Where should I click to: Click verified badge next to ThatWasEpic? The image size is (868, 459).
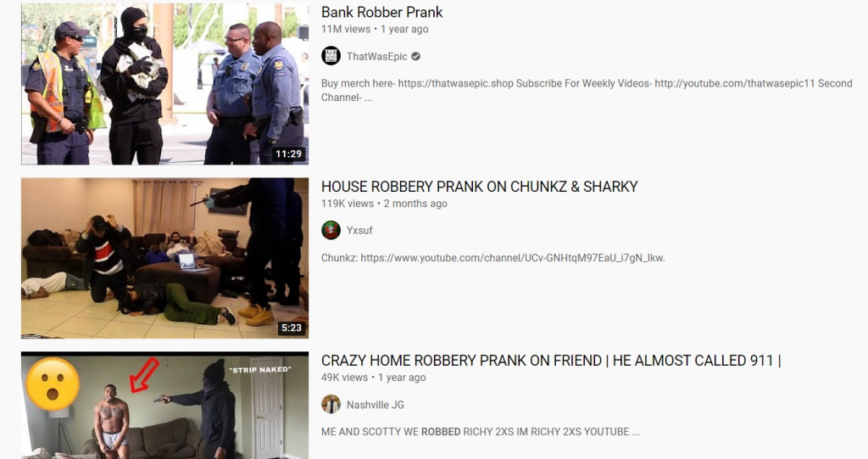click(415, 56)
